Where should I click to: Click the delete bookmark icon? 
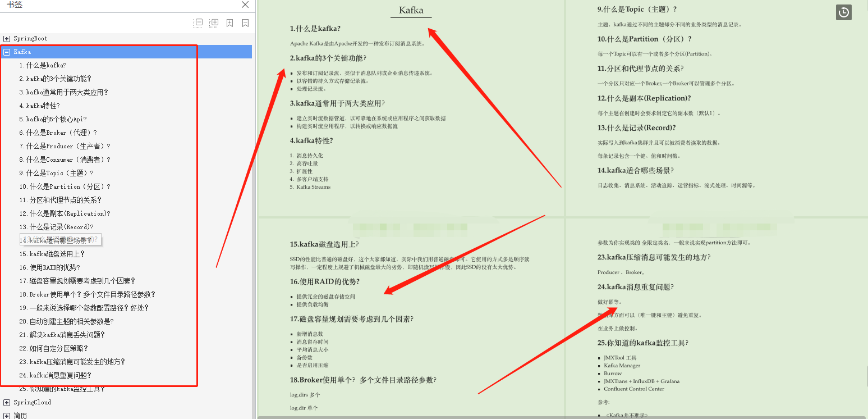[245, 23]
